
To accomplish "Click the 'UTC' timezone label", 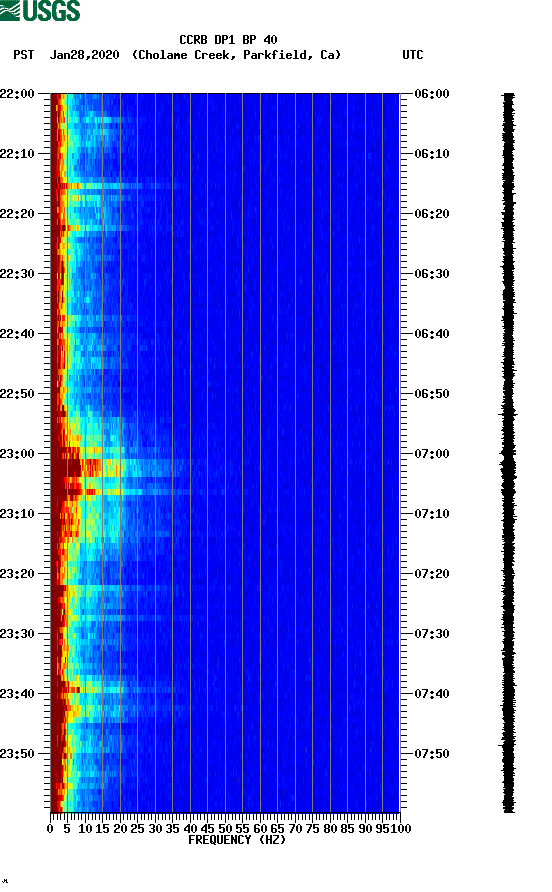I will tap(413, 55).
